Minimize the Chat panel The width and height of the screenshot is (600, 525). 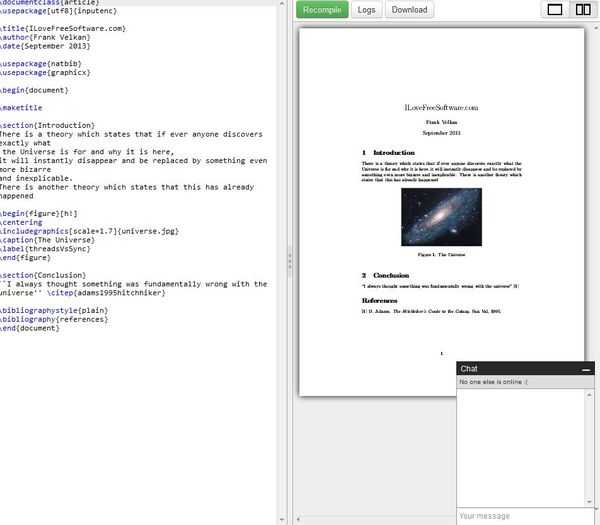586,370
